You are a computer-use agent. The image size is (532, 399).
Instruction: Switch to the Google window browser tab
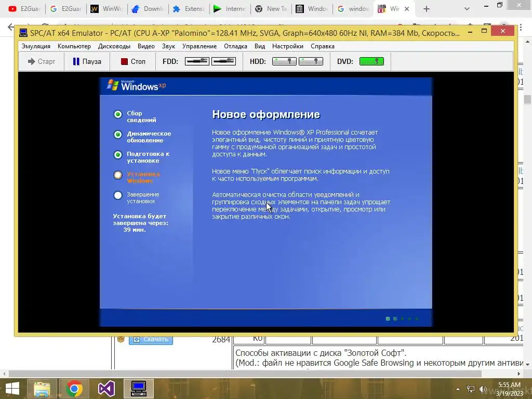click(353, 9)
